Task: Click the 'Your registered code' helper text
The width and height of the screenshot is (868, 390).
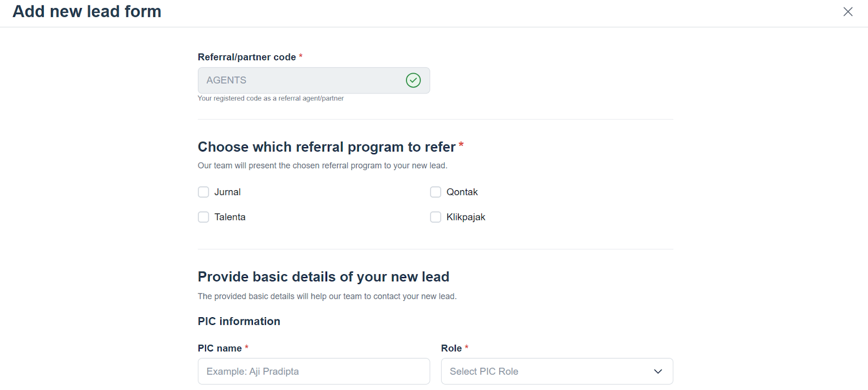Action: tap(271, 98)
